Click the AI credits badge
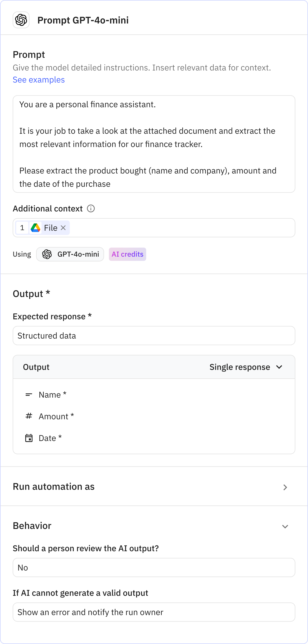This screenshot has width=308, height=644. pos(127,254)
